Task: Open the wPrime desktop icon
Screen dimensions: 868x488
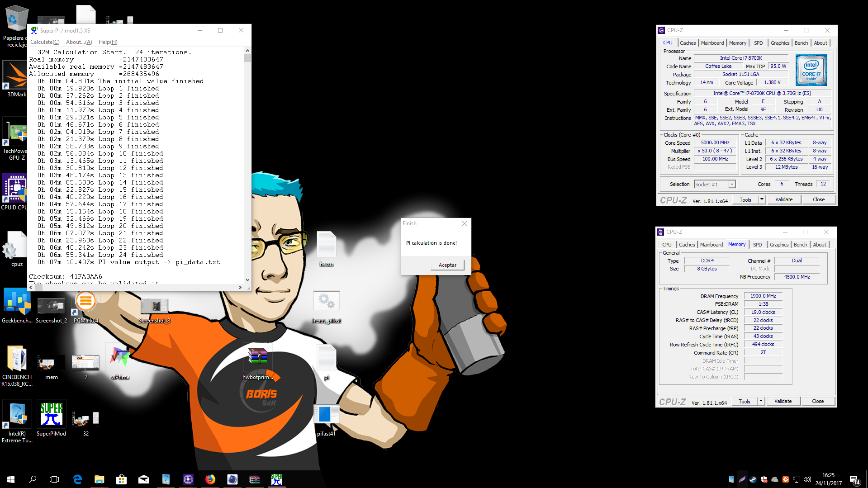Action: [x=120, y=362]
